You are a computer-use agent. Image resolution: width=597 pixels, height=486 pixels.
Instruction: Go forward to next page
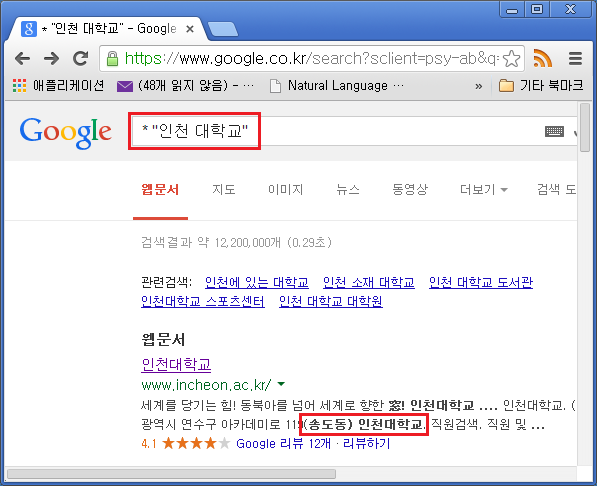point(51,59)
